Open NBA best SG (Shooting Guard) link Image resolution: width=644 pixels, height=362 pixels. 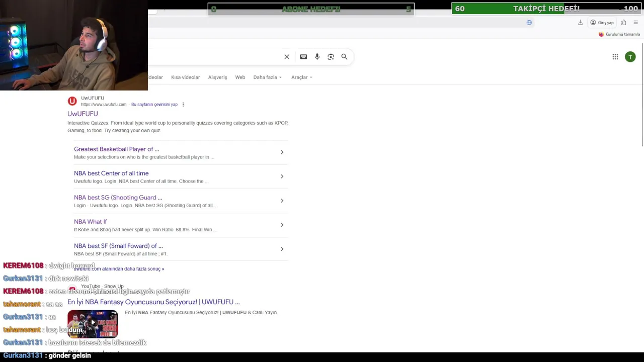click(118, 198)
